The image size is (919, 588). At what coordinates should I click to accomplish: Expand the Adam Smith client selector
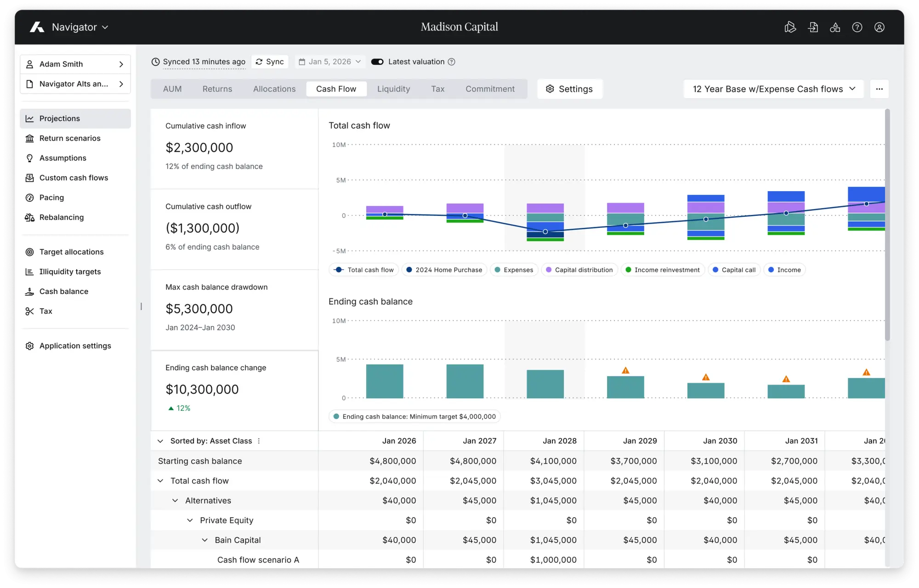(75, 64)
